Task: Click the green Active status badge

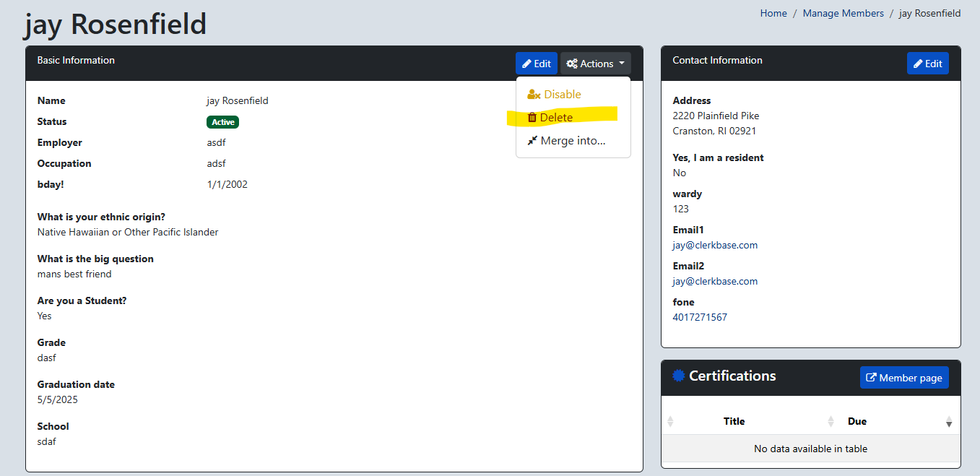Action: click(x=222, y=122)
